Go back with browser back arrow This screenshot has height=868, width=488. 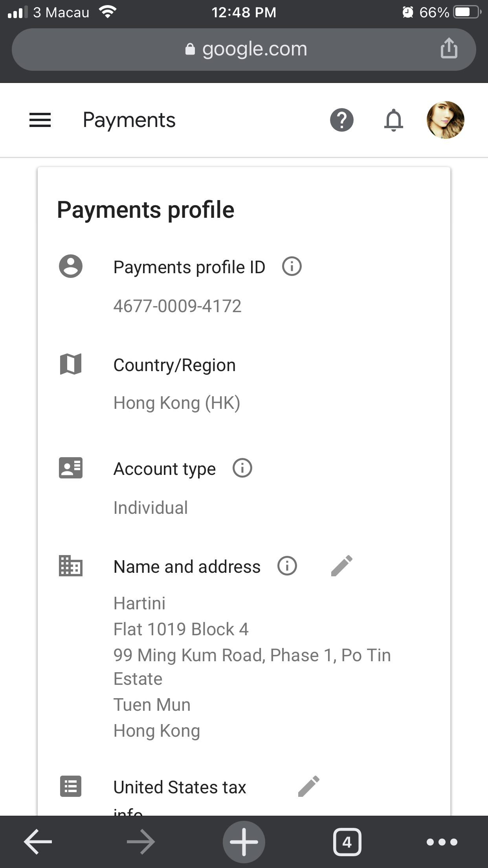point(38,842)
